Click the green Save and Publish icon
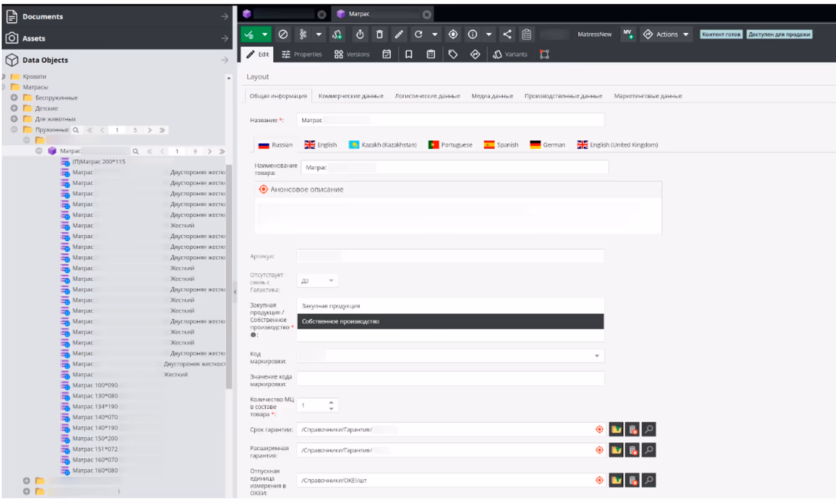 pos(249,34)
